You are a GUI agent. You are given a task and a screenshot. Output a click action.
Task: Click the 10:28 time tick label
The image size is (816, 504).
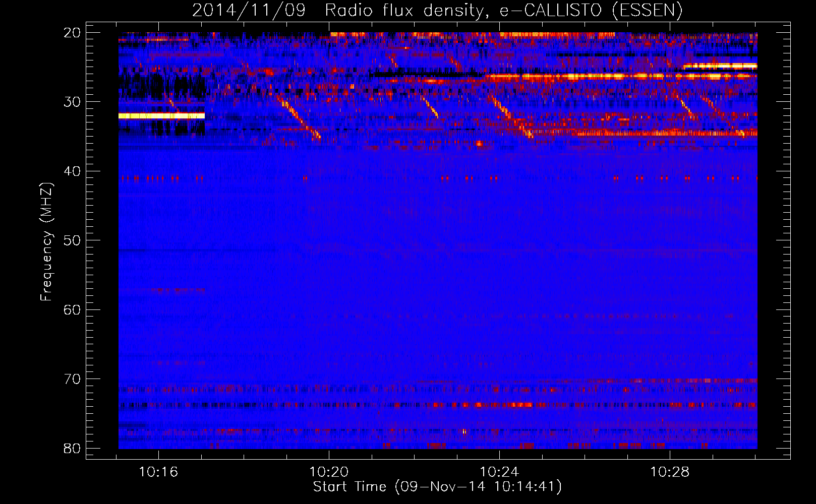click(x=670, y=472)
